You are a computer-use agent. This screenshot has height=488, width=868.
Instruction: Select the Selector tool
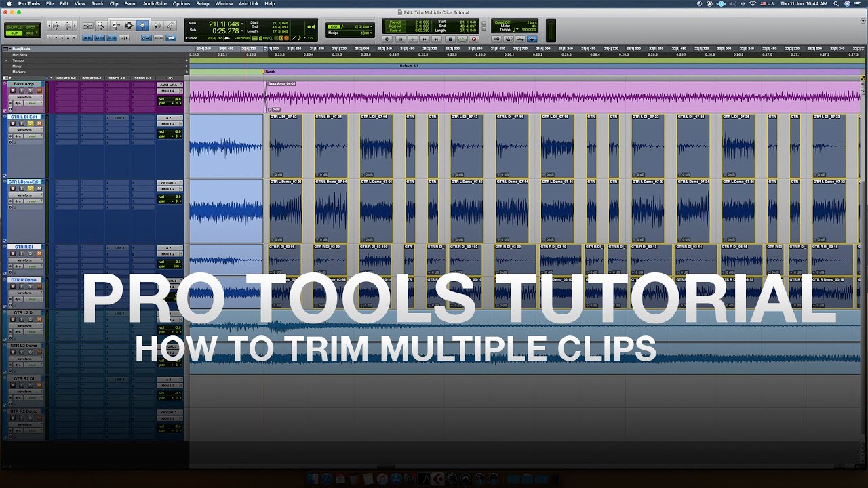click(129, 26)
